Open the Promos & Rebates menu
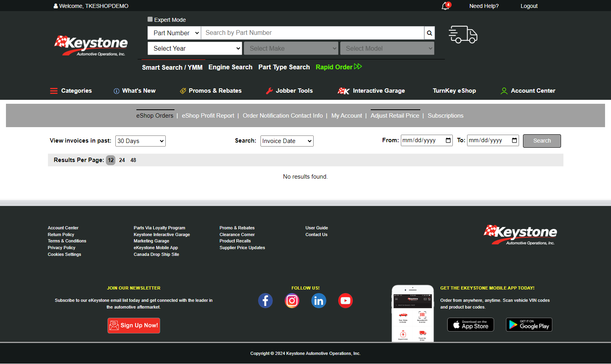 click(x=211, y=91)
